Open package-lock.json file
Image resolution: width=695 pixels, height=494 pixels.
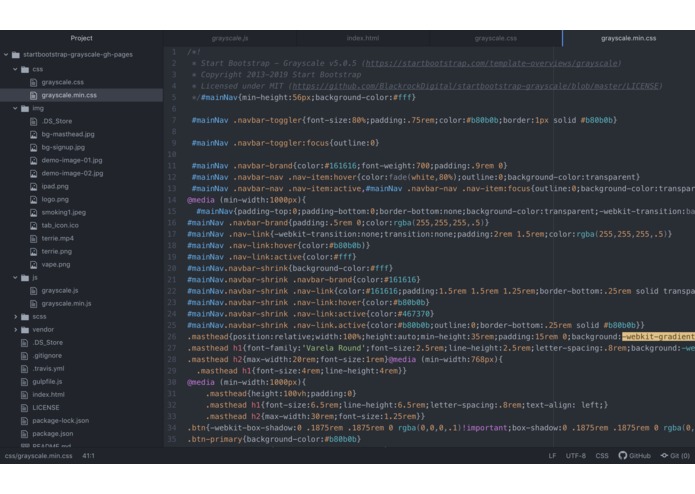pyautogui.click(x=61, y=420)
